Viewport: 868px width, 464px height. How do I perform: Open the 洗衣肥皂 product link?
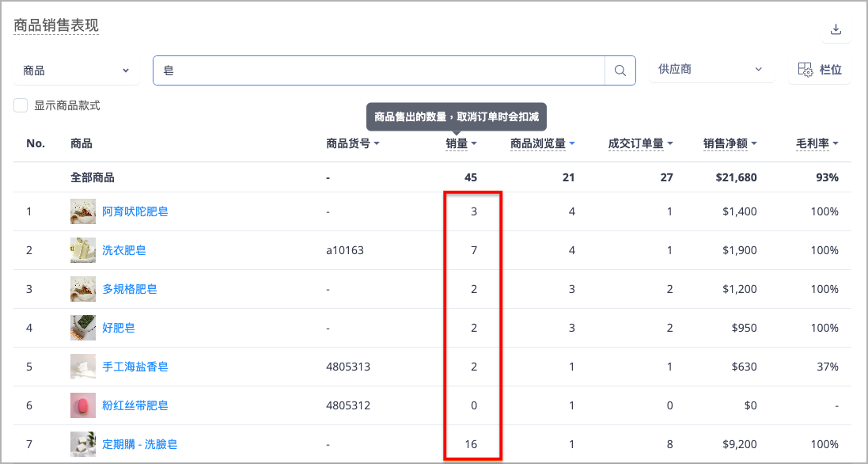pyautogui.click(x=124, y=250)
